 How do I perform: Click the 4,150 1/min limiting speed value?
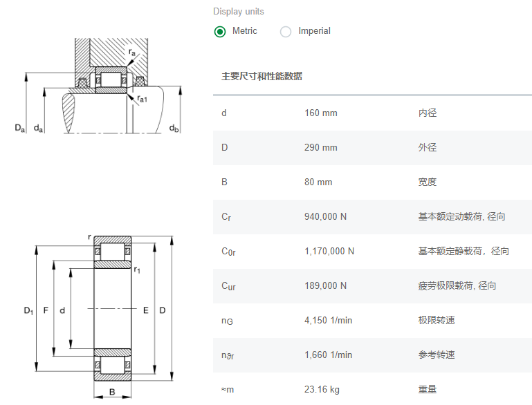click(x=328, y=320)
